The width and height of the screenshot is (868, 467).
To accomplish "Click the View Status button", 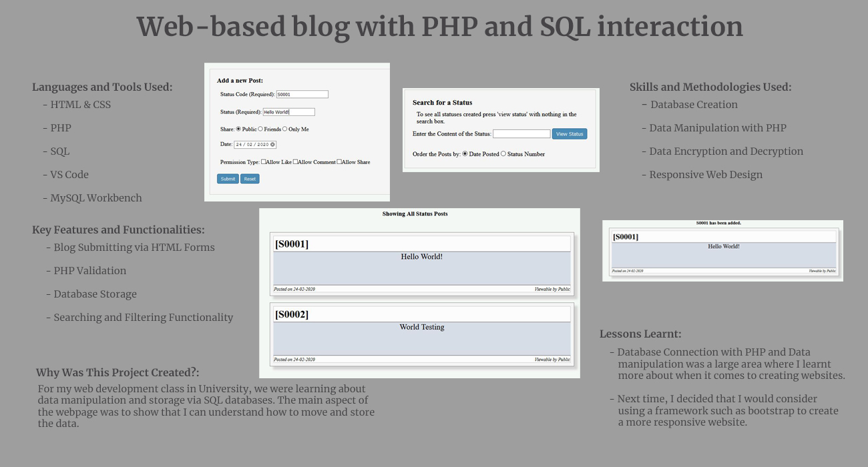I will point(570,134).
